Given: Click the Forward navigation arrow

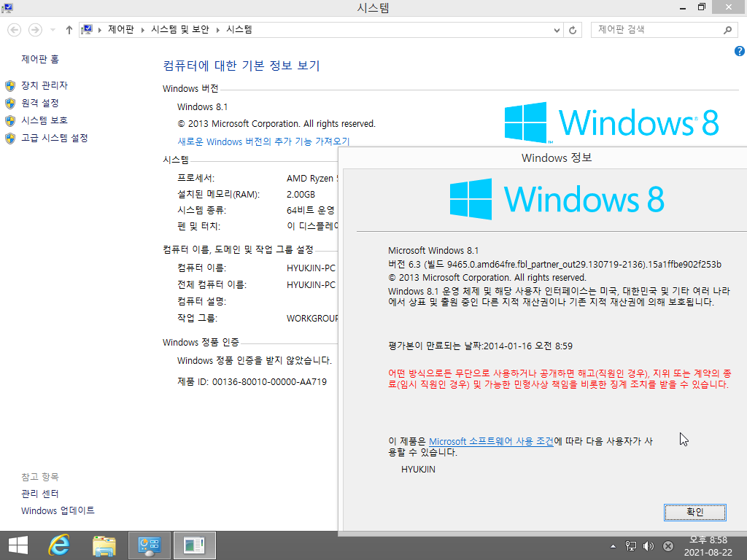Looking at the screenshot, I should [35, 30].
